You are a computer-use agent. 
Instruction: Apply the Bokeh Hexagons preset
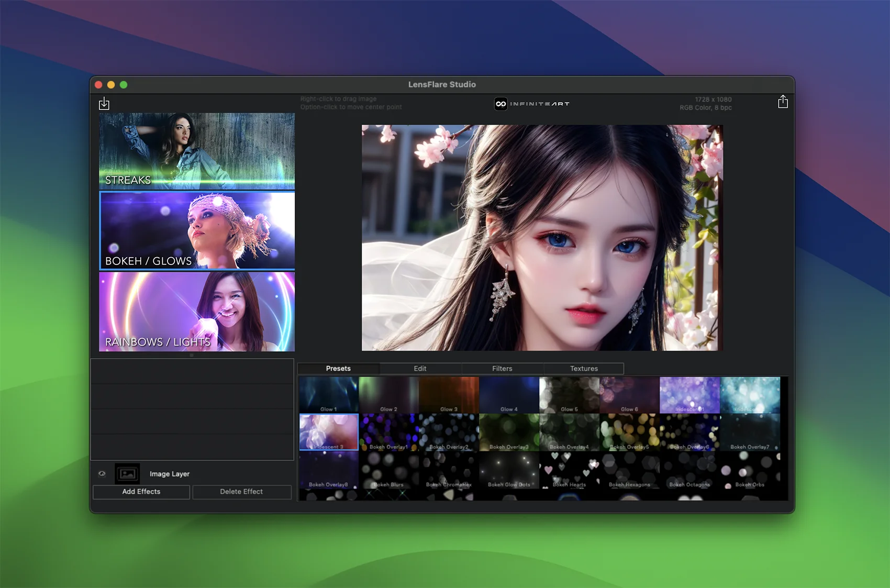(629, 470)
